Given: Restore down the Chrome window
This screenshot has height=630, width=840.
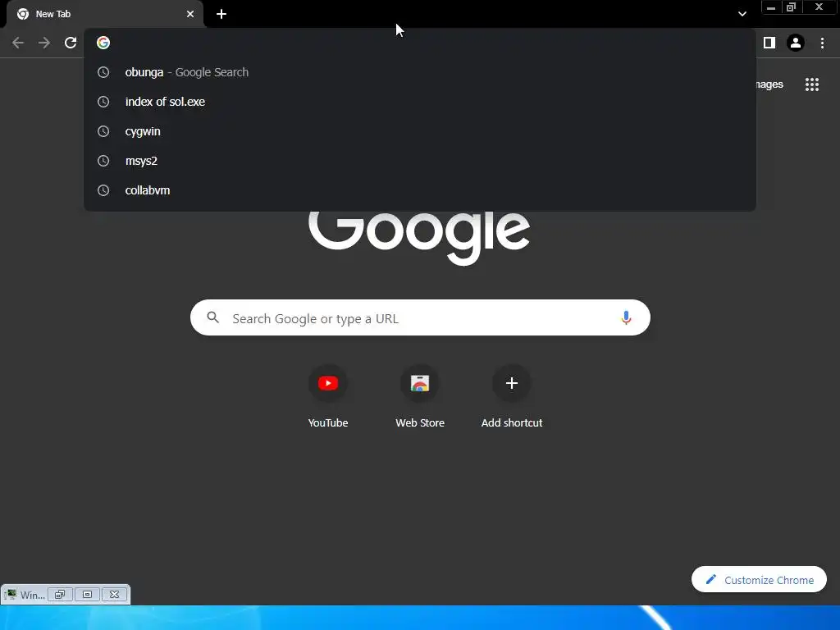Looking at the screenshot, I should pyautogui.click(x=792, y=7).
